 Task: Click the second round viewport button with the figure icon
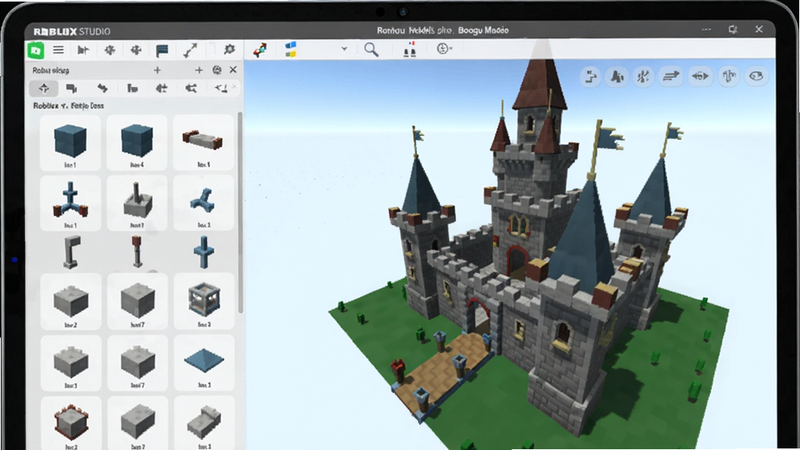point(617,77)
